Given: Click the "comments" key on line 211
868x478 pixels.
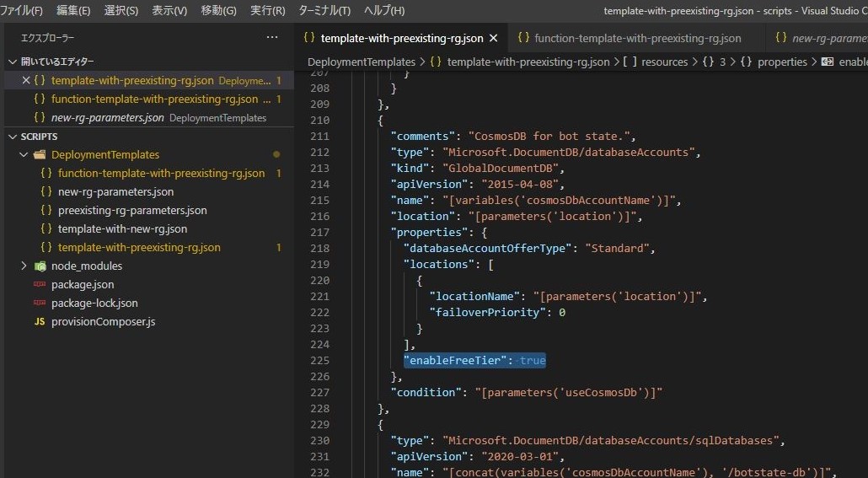Looking at the screenshot, I should [x=422, y=137].
